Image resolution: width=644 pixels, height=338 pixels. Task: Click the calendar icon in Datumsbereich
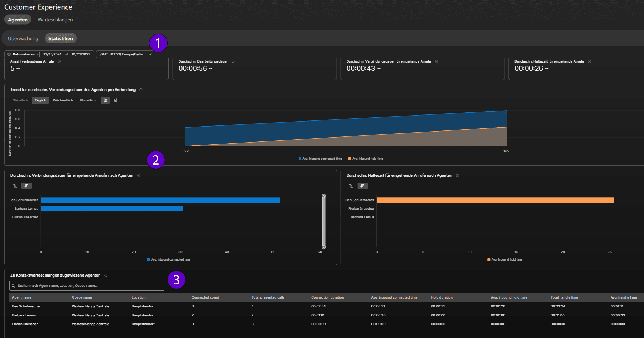coord(9,54)
